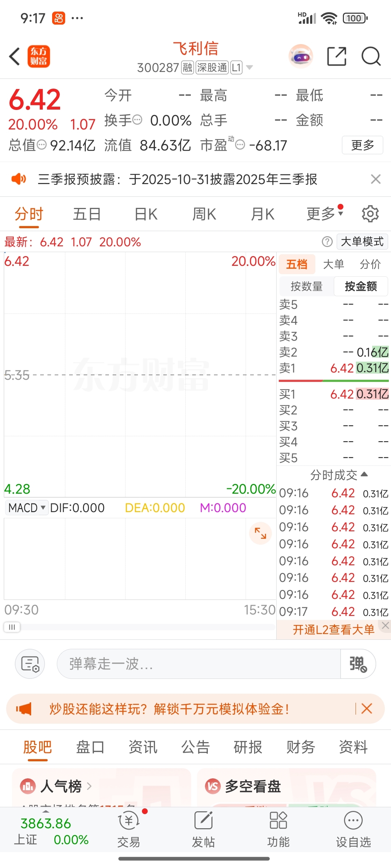
Task: Open the 公告 tab
Action: pyautogui.click(x=195, y=747)
